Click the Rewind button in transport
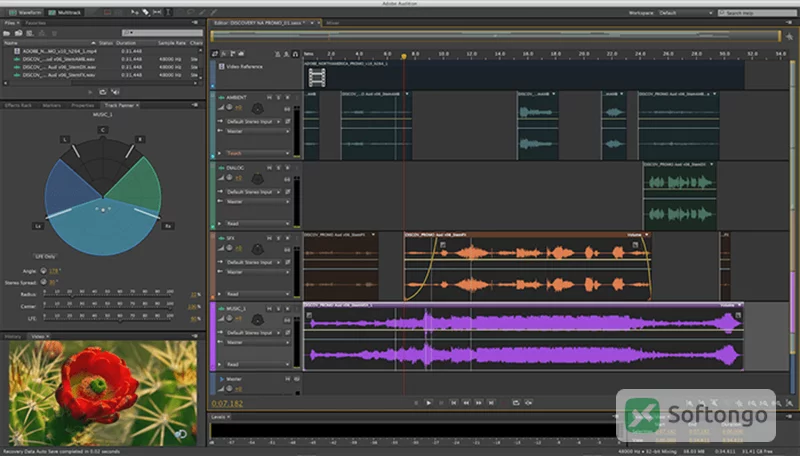Viewport: 800px width, 456px height. pos(466,402)
